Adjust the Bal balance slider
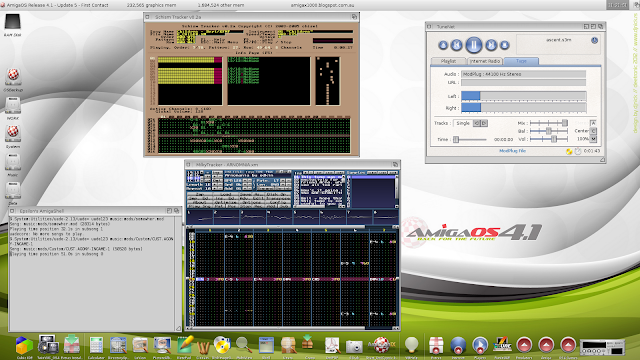Screen dimensions: 640x360 (549, 131)
